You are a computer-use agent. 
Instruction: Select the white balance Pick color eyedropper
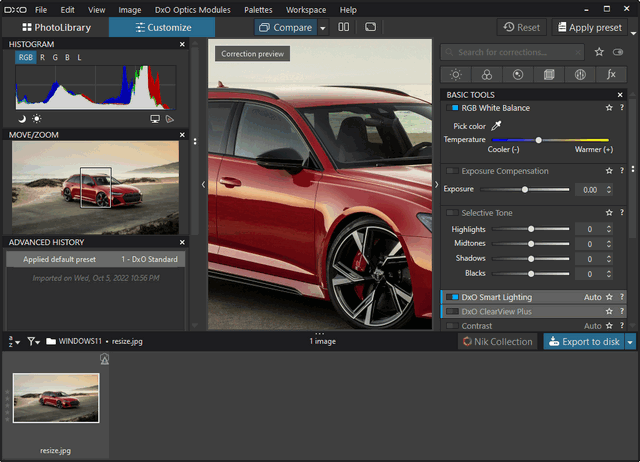[496, 126]
